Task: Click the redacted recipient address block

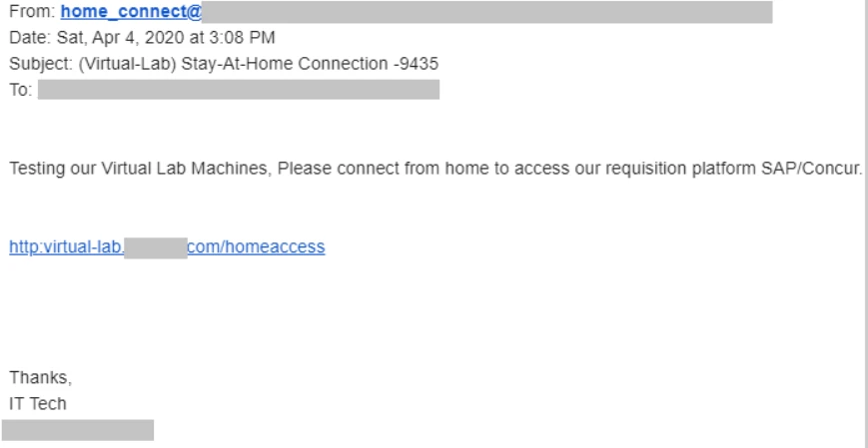Action: point(239,90)
